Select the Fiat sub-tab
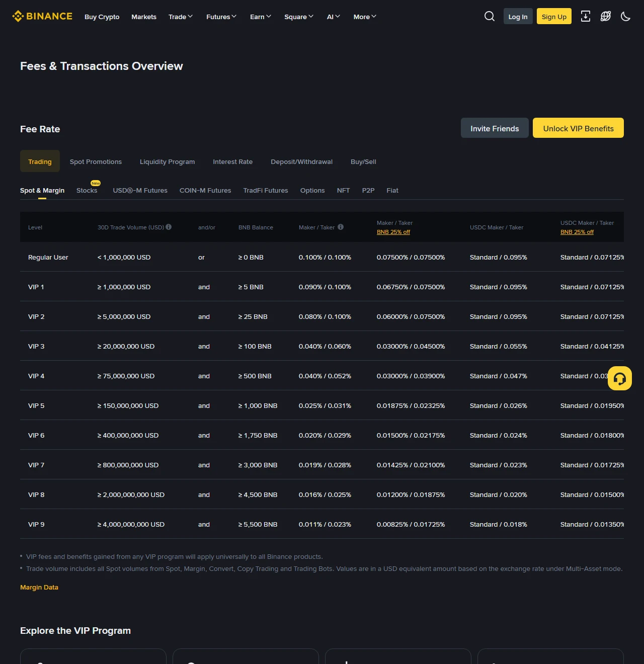Screen dimensions: 644x664 pos(392,190)
